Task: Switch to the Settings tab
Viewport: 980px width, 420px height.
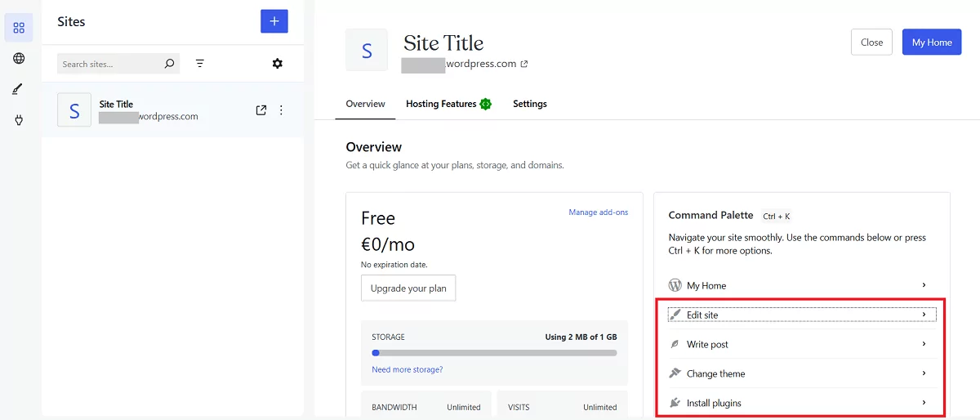Action: pos(530,104)
